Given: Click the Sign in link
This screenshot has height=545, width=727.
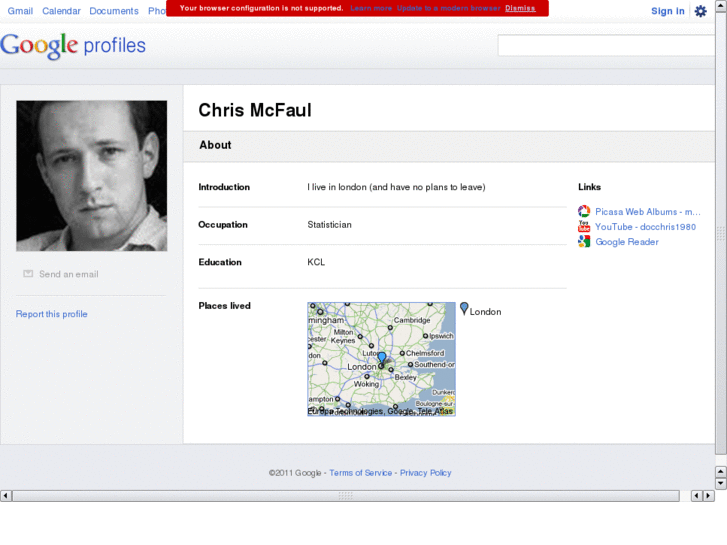Looking at the screenshot, I should tap(668, 11).
